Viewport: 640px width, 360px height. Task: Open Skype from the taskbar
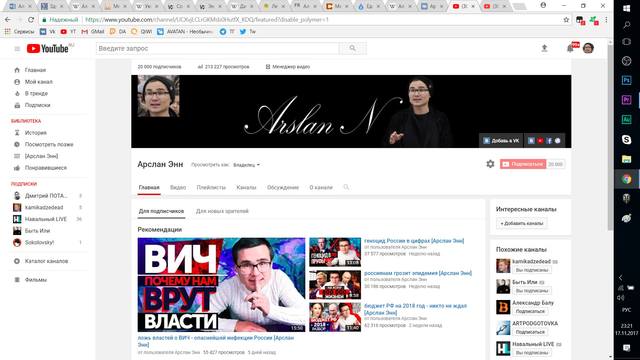[627, 139]
